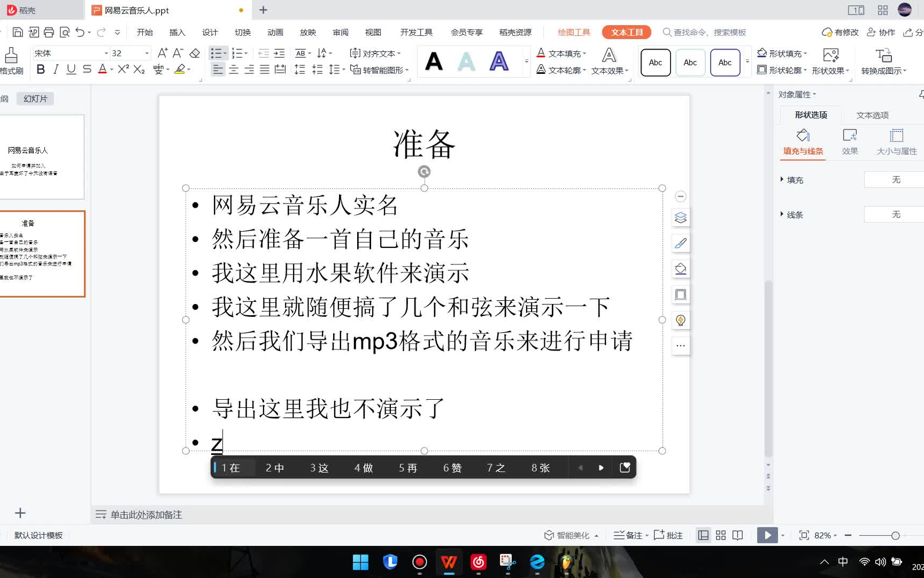Apply black outlined Abc shape style

tap(656, 62)
